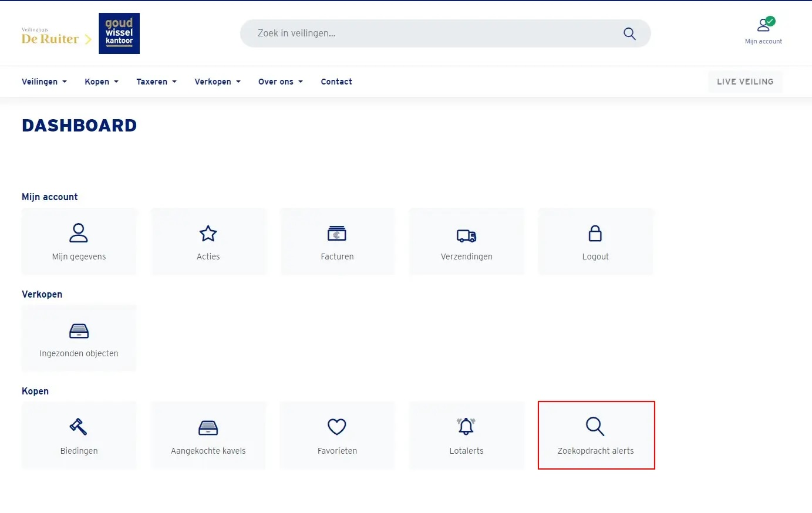Expand the Kopen navigation dropdown
Viewport: 812px width, 513px height.
(x=101, y=82)
